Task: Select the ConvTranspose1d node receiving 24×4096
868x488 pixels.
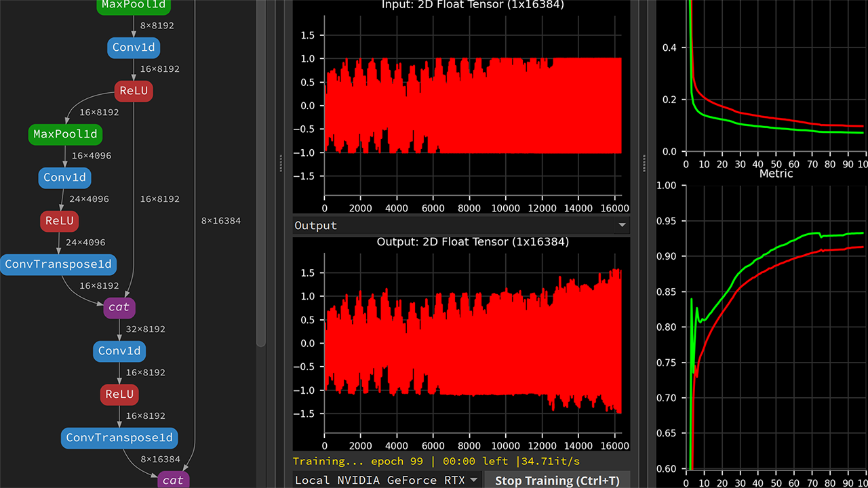Action: click(x=60, y=264)
